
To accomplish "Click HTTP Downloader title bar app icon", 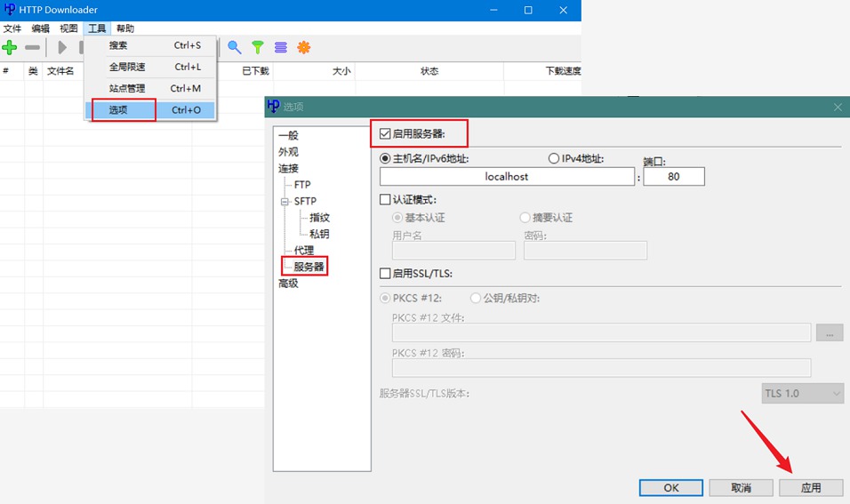I will [10, 9].
